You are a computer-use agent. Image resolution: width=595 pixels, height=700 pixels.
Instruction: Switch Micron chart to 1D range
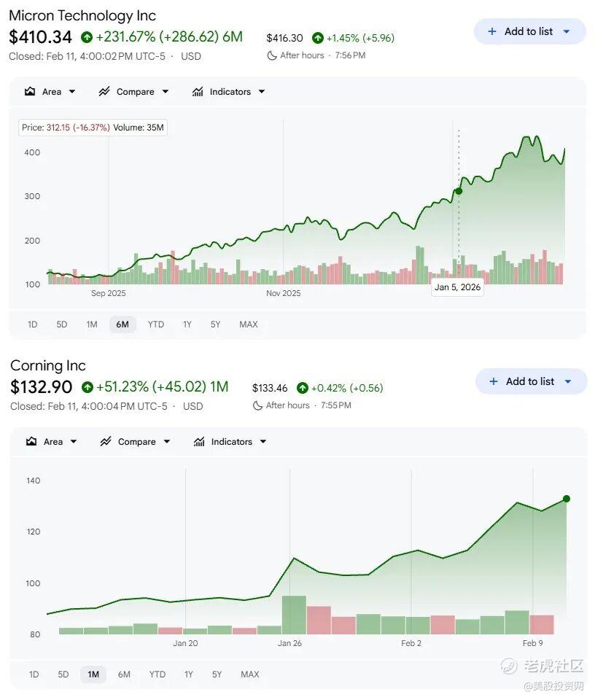coord(32,324)
